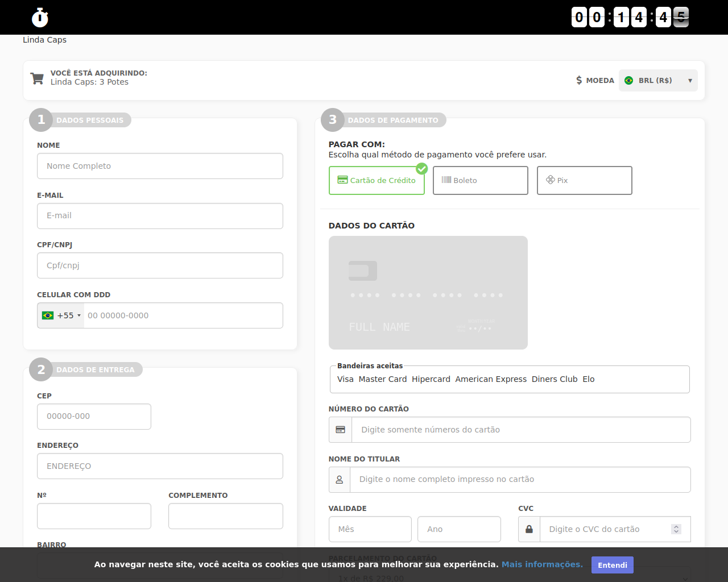The image size is (728, 582).
Task: Focus the Complemento input field
Action: pos(226,516)
